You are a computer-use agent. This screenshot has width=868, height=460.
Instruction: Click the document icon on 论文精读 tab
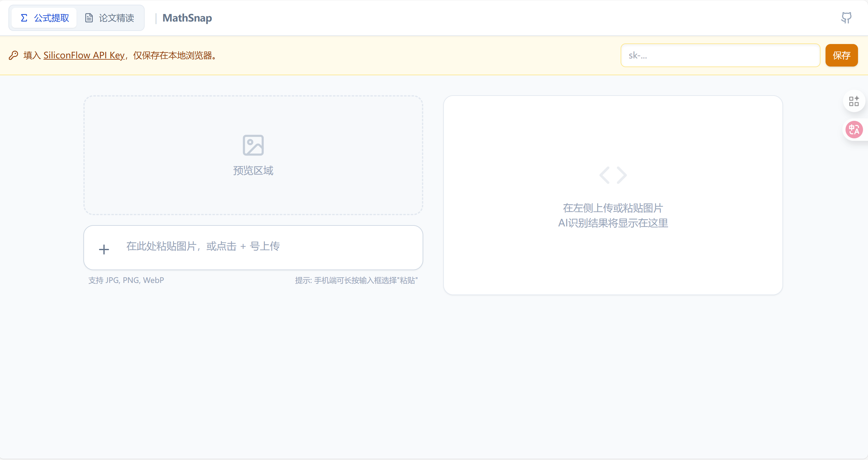[89, 17]
